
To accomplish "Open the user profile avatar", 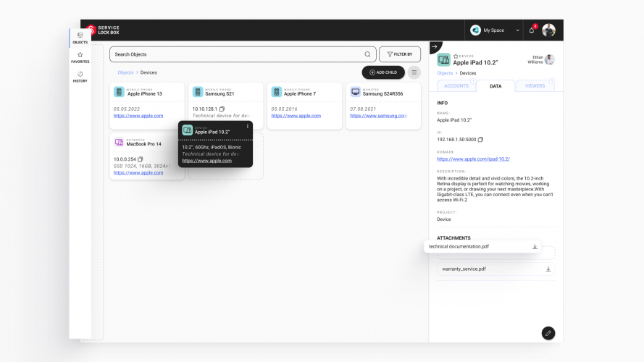I will click(548, 30).
